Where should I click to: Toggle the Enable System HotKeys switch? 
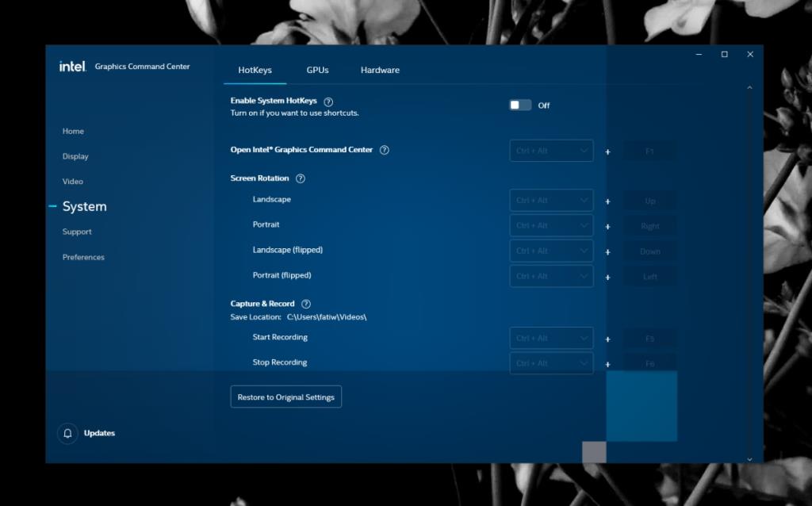[520, 105]
